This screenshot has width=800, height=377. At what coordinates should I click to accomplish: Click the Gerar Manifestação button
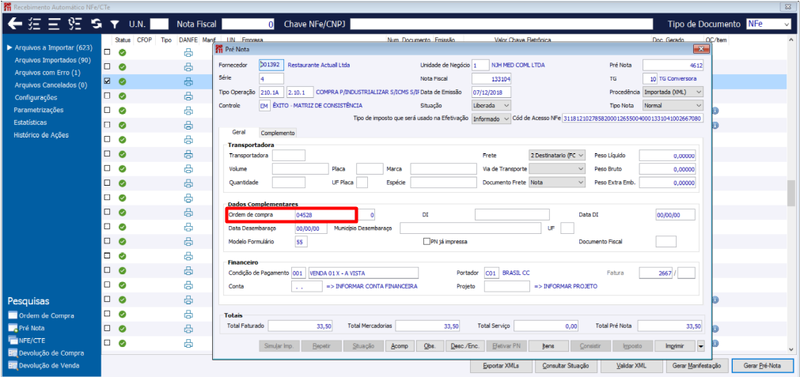[x=697, y=366]
